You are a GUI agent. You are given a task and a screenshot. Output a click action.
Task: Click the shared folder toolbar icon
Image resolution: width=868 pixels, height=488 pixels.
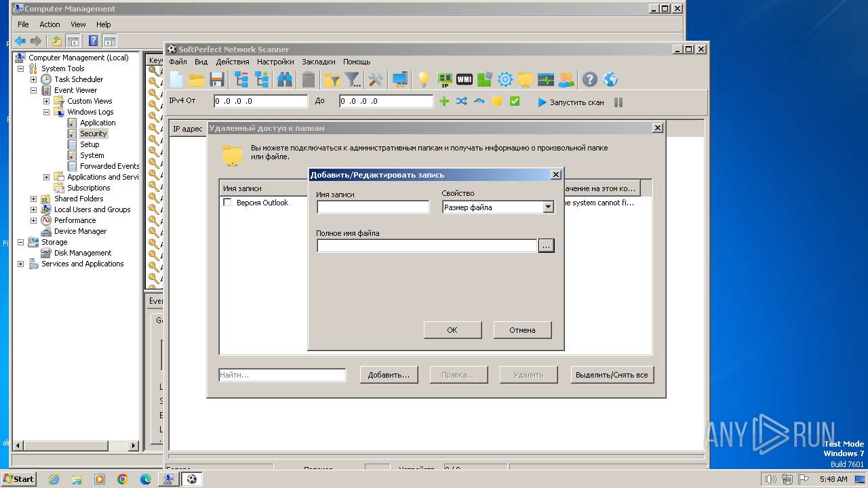[526, 80]
